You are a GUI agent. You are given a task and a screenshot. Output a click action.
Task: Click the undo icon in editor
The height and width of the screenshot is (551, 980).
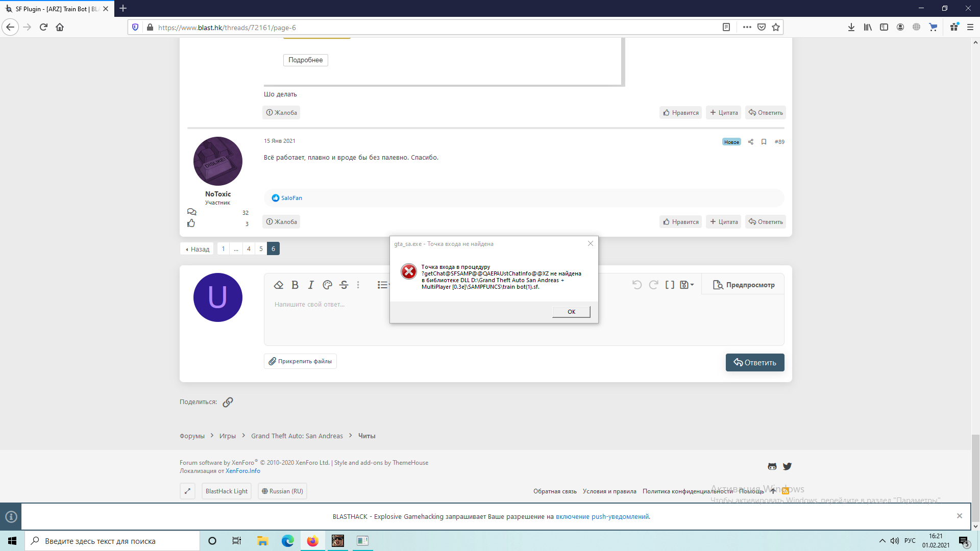tap(636, 285)
